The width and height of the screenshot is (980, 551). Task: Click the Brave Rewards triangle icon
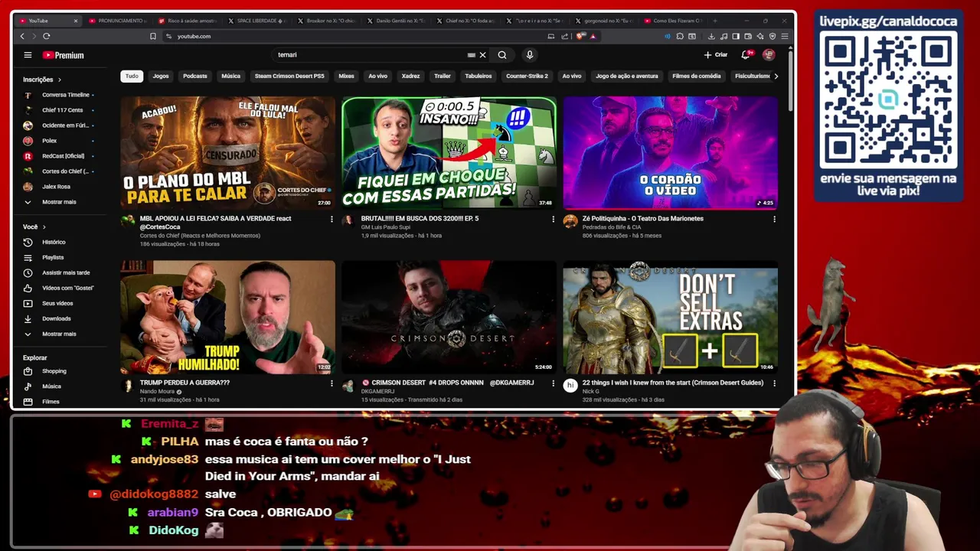(593, 36)
